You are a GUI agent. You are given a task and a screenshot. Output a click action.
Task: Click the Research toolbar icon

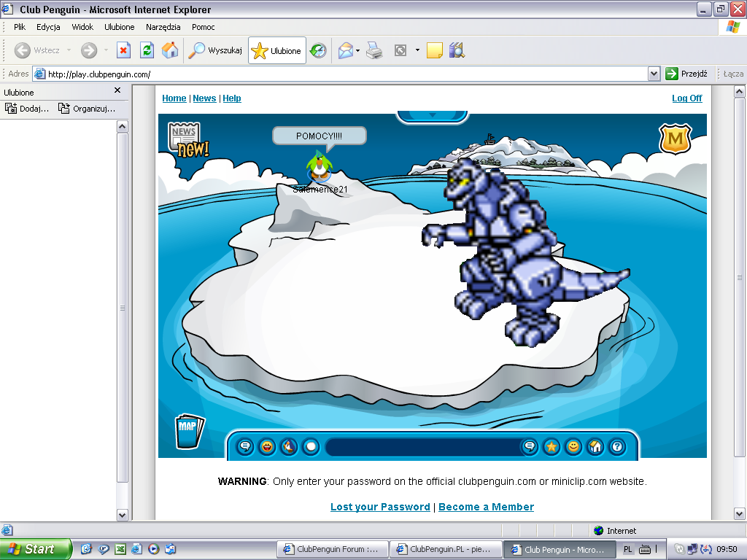coord(457,50)
